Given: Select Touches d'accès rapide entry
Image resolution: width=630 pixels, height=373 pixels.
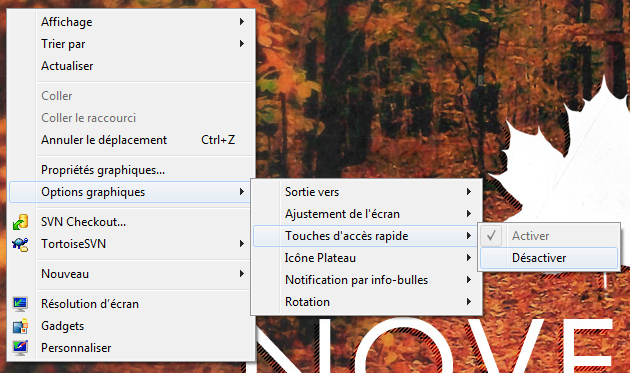Looking at the screenshot, I should (x=365, y=236).
